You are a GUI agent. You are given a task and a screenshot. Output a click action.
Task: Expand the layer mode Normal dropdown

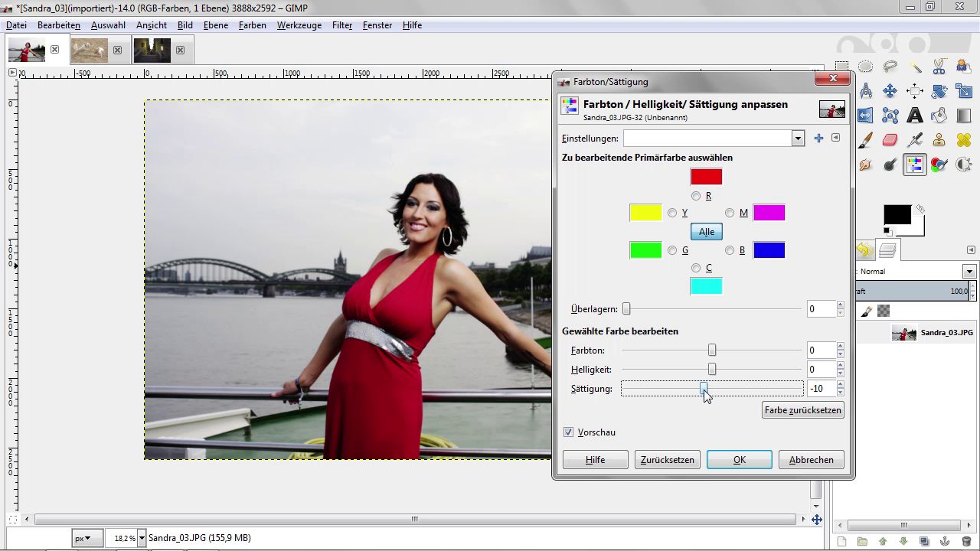(969, 272)
